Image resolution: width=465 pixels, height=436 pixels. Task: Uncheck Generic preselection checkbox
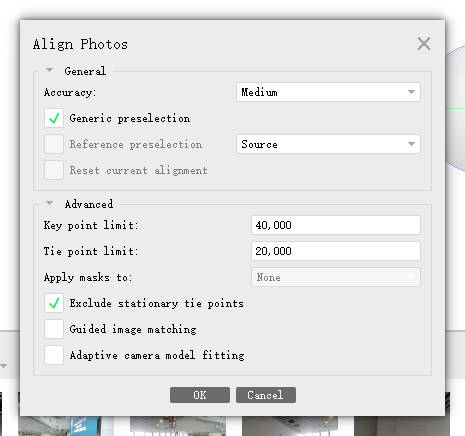(x=54, y=118)
